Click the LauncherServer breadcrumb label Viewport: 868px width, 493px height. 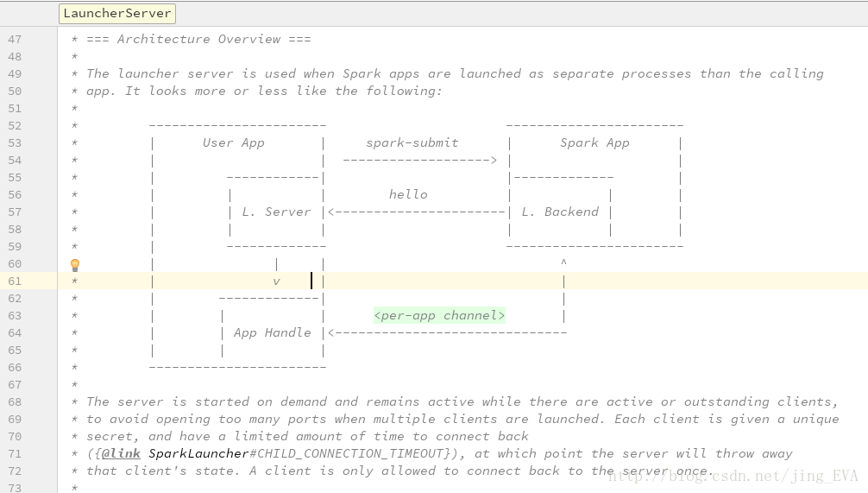[117, 13]
